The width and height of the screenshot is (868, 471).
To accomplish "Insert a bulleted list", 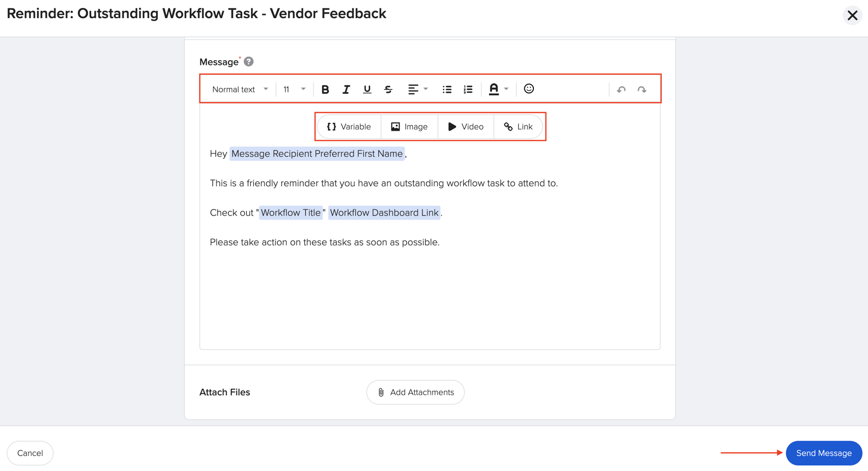I will 447,89.
